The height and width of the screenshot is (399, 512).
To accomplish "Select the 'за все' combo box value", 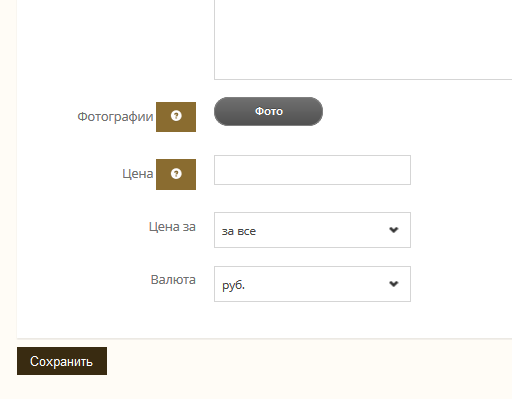I will 239,231.
